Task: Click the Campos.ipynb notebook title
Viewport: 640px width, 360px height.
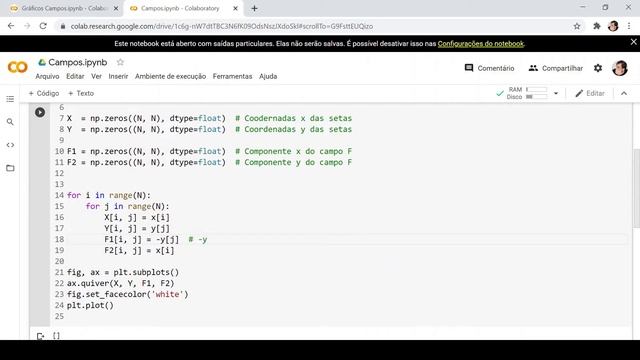Action: pyautogui.click(x=78, y=62)
